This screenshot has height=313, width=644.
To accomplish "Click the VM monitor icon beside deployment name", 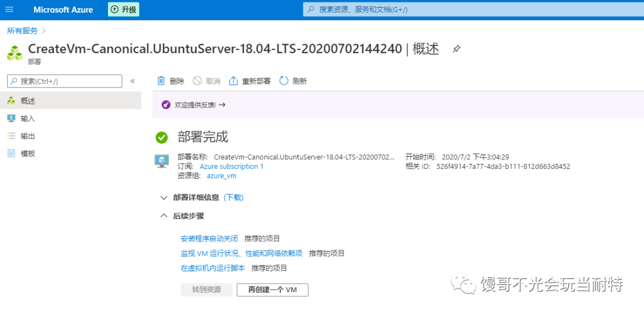I will [162, 160].
